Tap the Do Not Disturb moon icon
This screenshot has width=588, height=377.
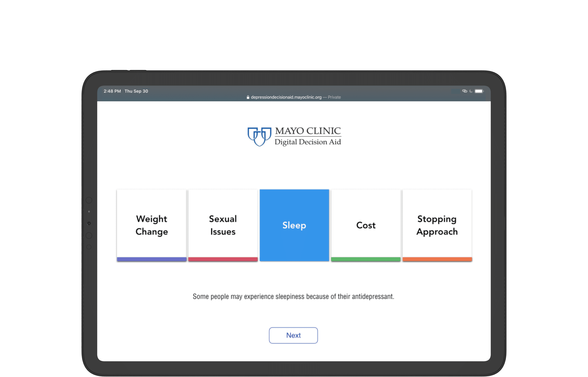(471, 91)
